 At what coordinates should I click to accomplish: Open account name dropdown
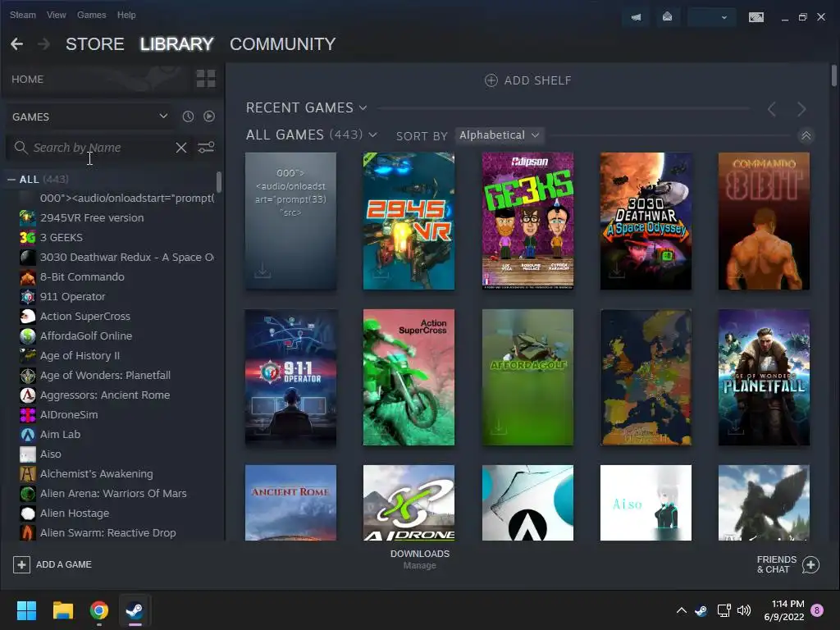pyautogui.click(x=710, y=17)
